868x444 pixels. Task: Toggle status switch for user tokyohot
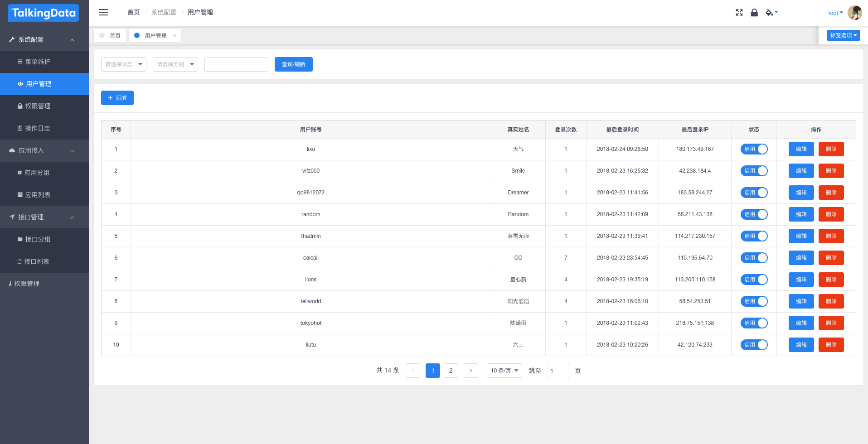(x=754, y=323)
